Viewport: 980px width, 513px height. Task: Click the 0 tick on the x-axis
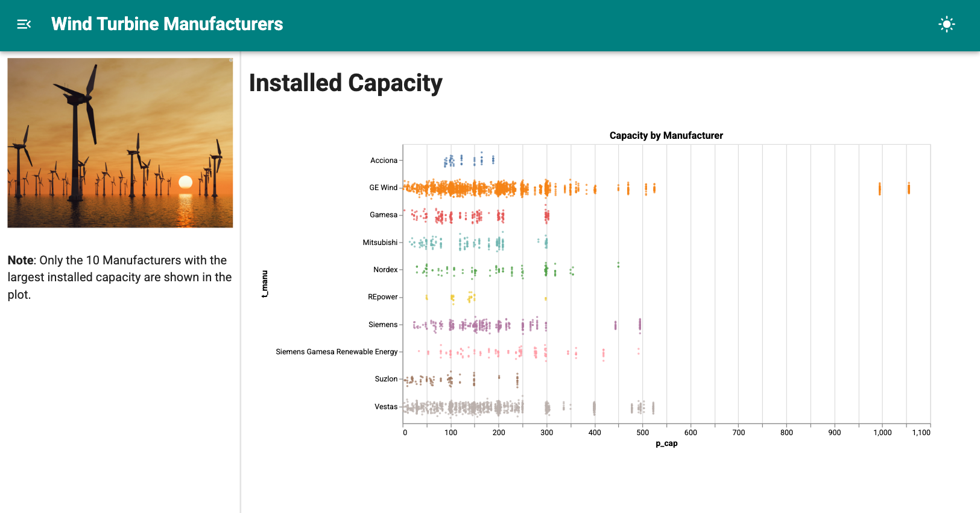point(405,433)
